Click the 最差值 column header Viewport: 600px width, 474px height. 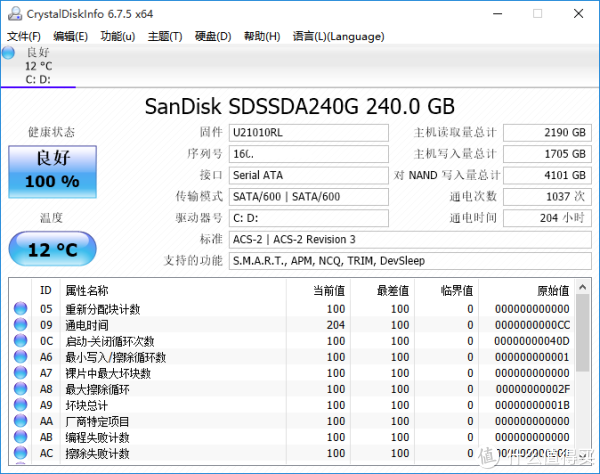pos(383,290)
